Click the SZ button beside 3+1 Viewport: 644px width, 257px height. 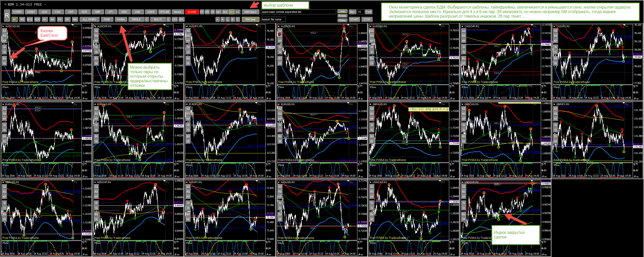[238, 12]
